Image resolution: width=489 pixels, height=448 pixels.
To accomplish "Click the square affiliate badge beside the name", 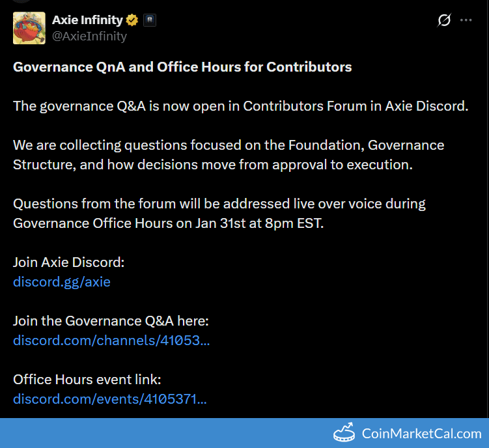I will coord(150,20).
